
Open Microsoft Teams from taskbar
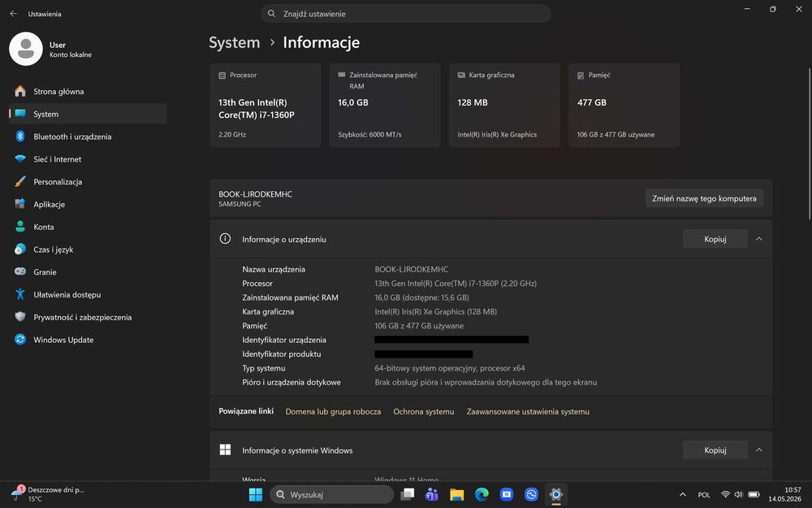point(431,494)
